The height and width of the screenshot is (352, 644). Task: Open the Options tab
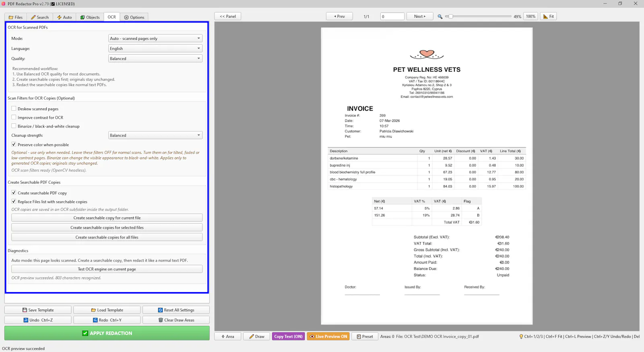pos(134,17)
